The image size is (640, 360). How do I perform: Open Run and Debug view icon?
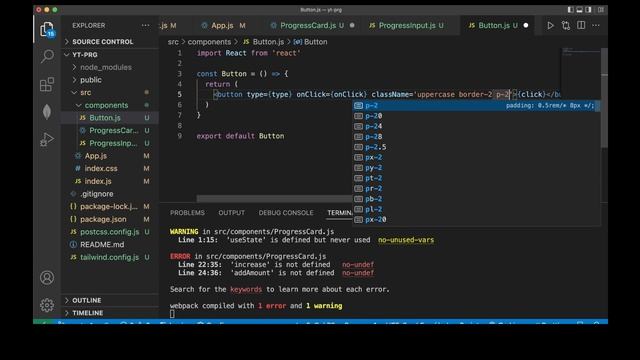pyautogui.click(x=47, y=139)
